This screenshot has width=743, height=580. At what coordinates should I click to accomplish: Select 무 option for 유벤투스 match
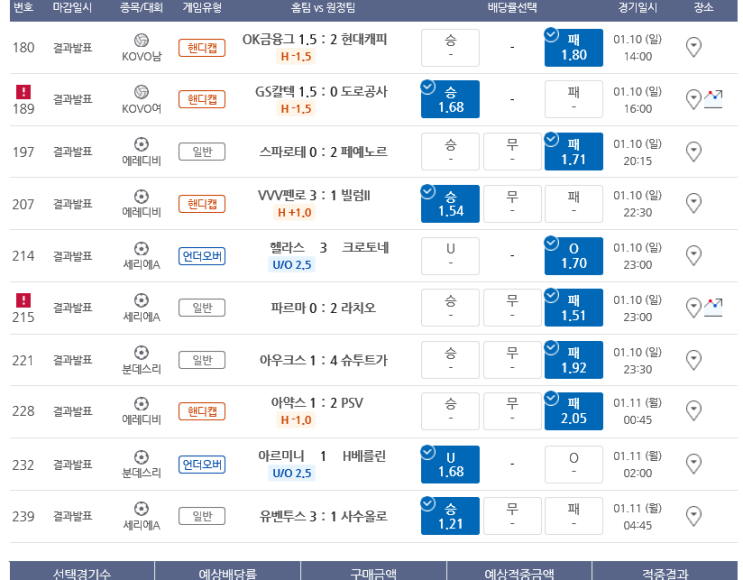pos(512,516)
